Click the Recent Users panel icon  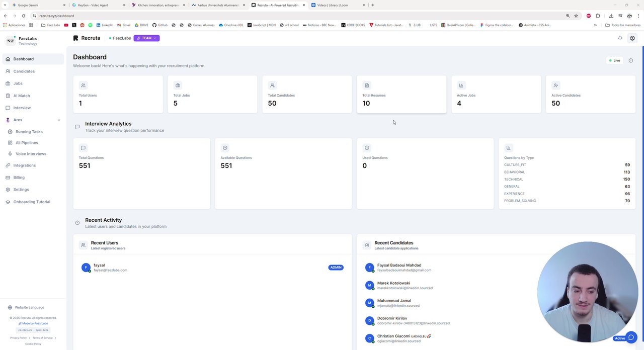[83, 245]
